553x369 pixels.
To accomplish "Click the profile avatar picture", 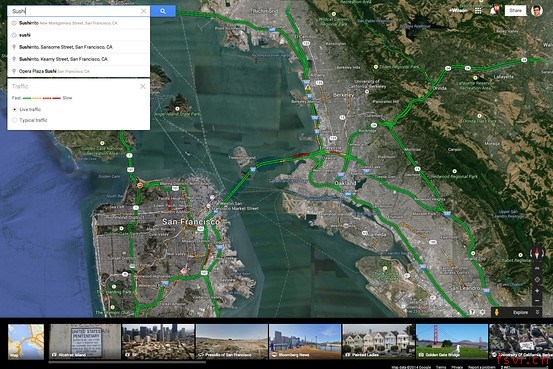I will [537, 11].
